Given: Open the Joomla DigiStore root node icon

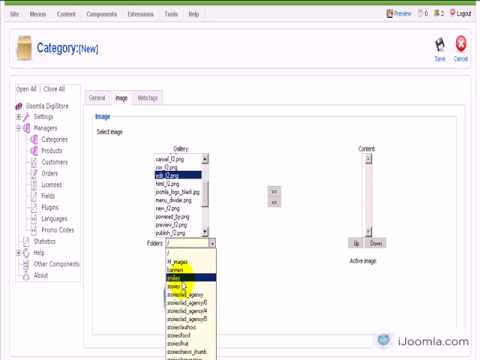Looking at the screenshot, I should 19,106.
